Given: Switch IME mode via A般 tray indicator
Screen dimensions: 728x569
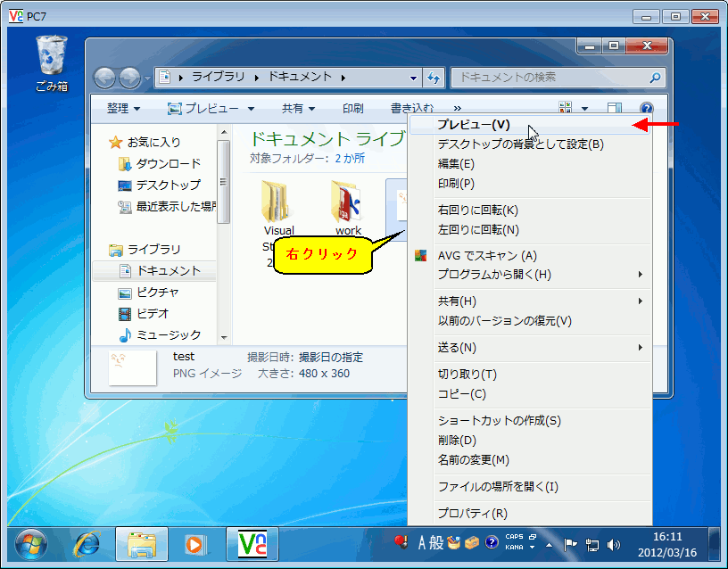Looking at the screenshot, I should click(x=429, y=541).
